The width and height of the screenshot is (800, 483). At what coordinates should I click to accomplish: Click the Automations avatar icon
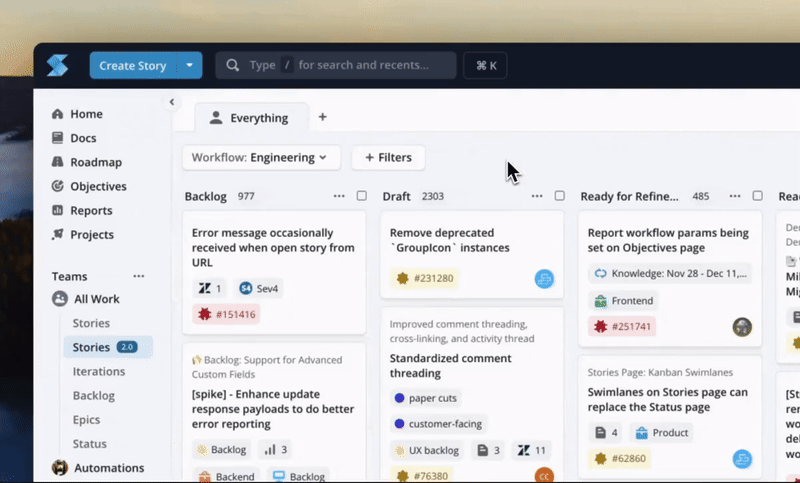[x=60, y=468]
